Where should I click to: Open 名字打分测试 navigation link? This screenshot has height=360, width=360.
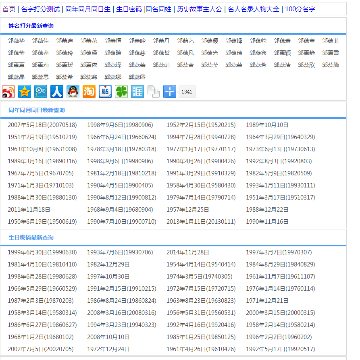tap(40, 9)
